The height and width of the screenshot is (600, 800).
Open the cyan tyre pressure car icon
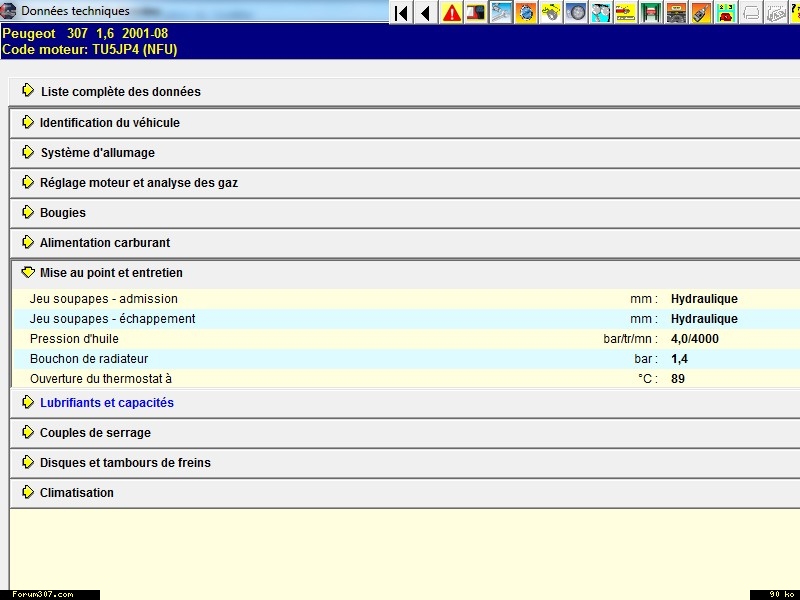tap(726, 12)
